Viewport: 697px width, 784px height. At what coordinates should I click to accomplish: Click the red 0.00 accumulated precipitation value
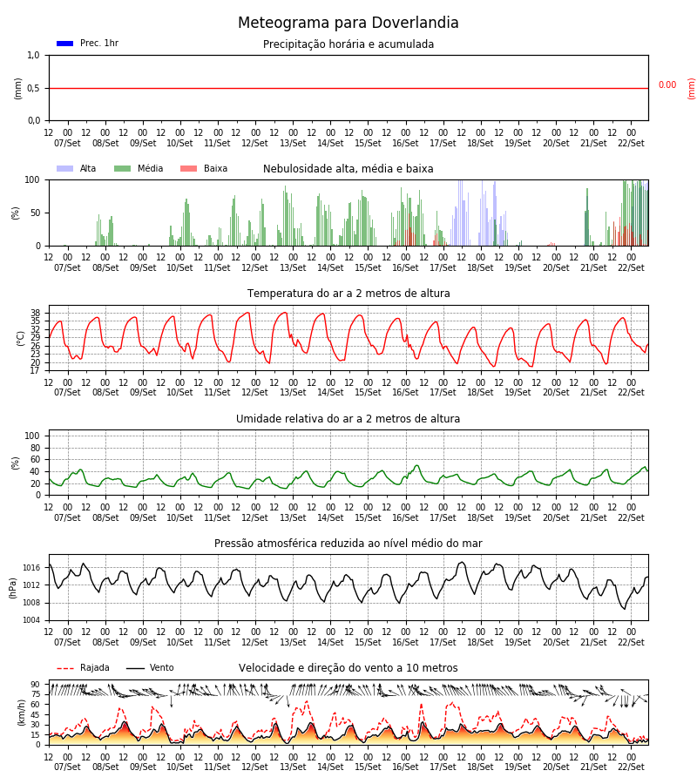pyautogui.click(x=667, y=85)
